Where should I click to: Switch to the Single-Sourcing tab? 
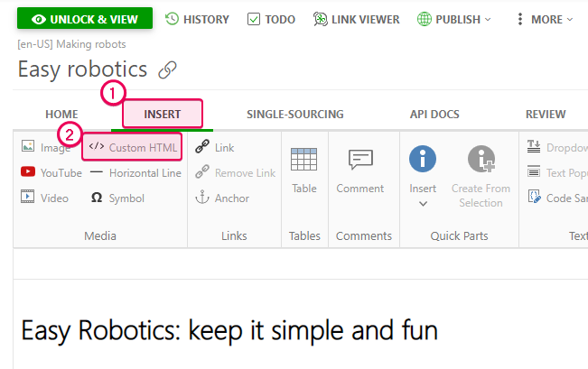pyautogui.click(x=295, y=114)
